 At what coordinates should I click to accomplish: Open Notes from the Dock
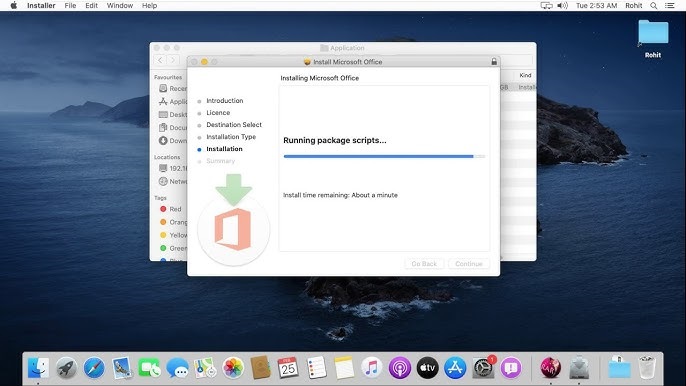click(x=344, y=368)
